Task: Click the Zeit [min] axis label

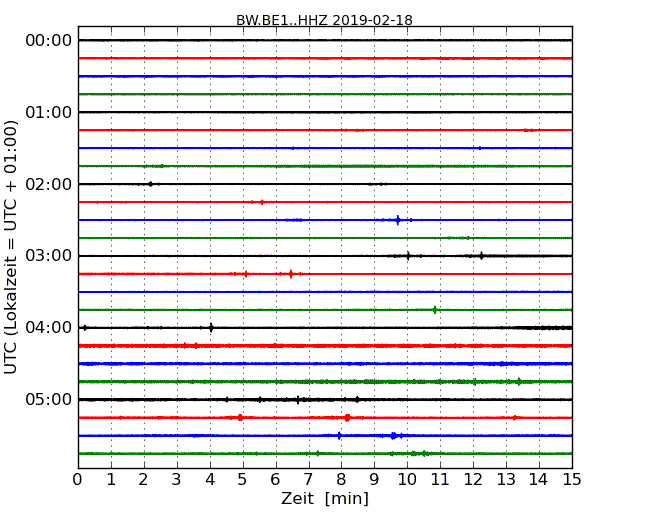Action: [x=325, y=498]
